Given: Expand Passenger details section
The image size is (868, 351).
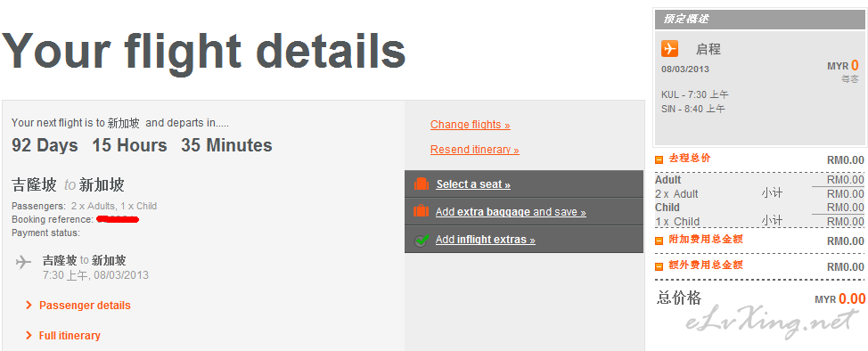Looking at the screenshot, I should (85, 305).
